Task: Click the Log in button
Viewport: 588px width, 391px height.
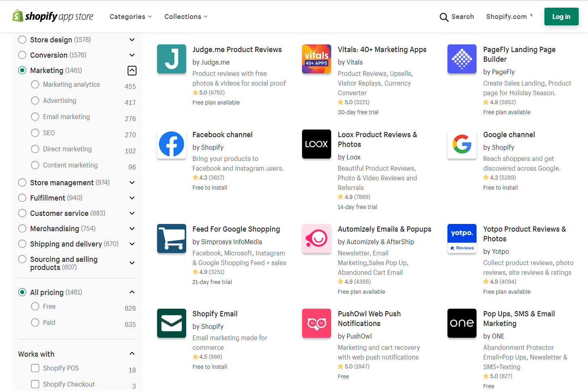Action: point(561,17)
